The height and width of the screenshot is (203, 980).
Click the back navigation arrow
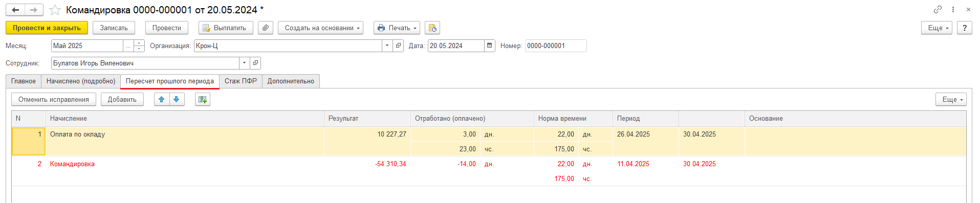15,10
